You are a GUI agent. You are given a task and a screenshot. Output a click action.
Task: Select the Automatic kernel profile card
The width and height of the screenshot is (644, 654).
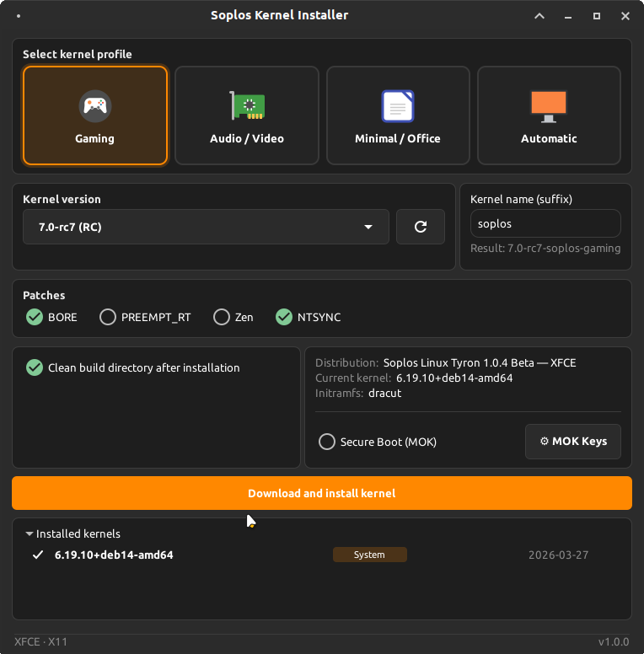coord(549,115)
